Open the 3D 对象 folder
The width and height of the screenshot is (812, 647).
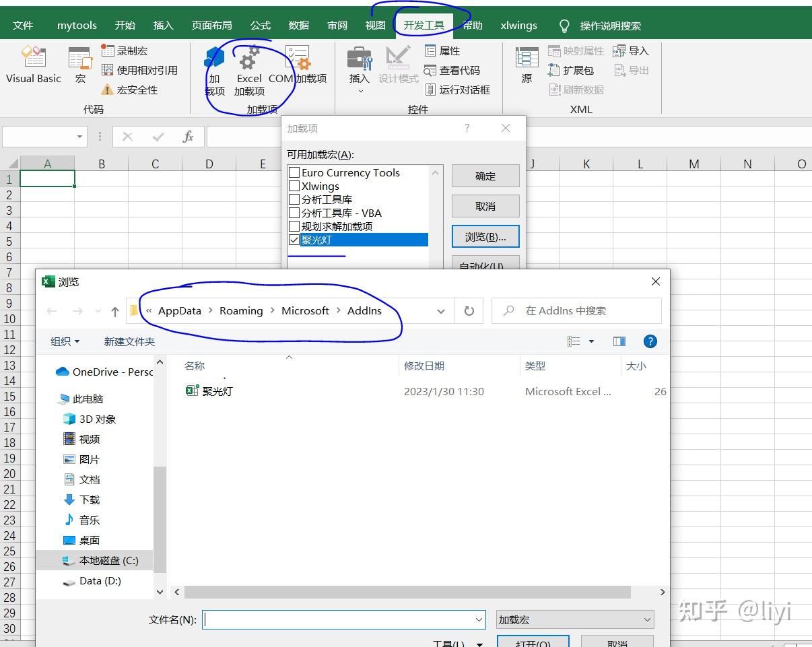coord(90,419)
